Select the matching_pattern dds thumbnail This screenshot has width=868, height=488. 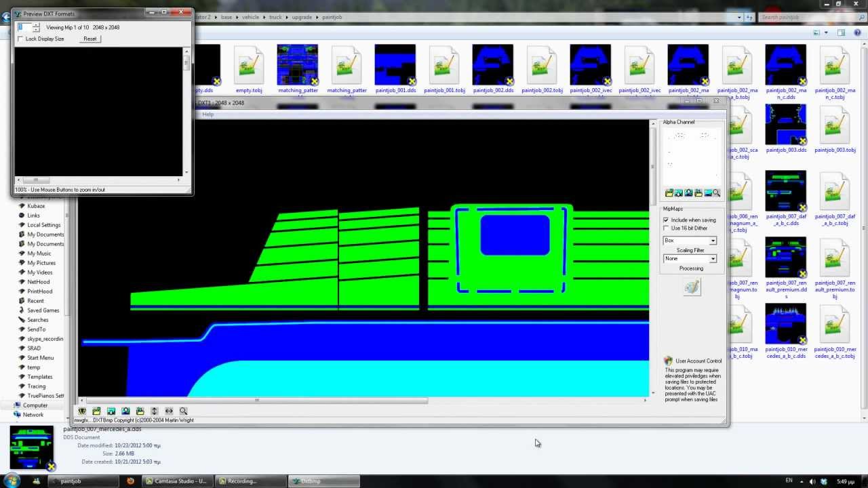click(x=297, y=64)
